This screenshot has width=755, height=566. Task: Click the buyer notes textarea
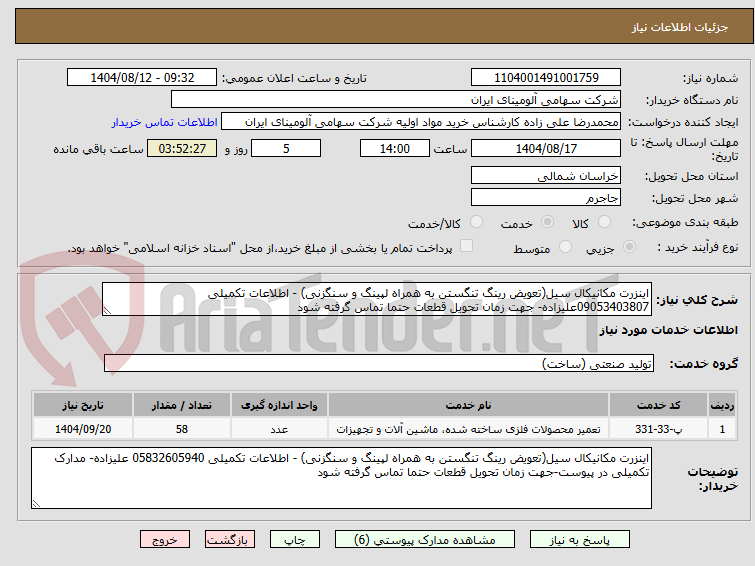[341, 478]
